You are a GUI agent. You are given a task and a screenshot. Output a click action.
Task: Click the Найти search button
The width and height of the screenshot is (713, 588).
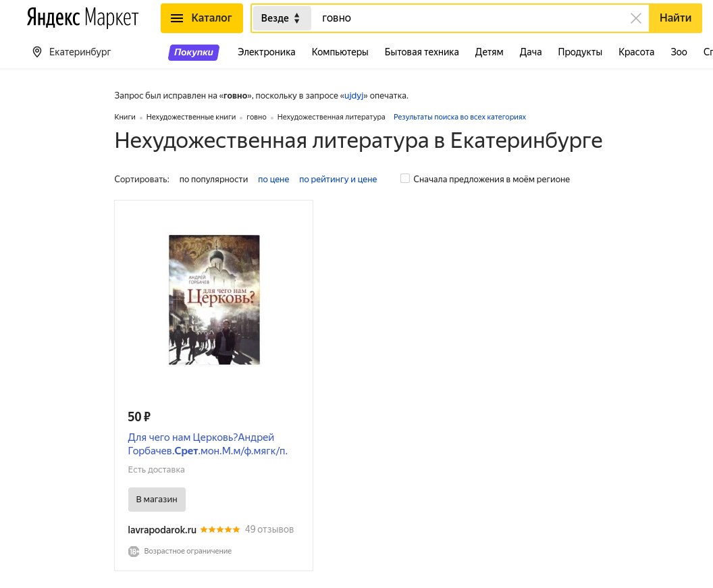point(675,18)
